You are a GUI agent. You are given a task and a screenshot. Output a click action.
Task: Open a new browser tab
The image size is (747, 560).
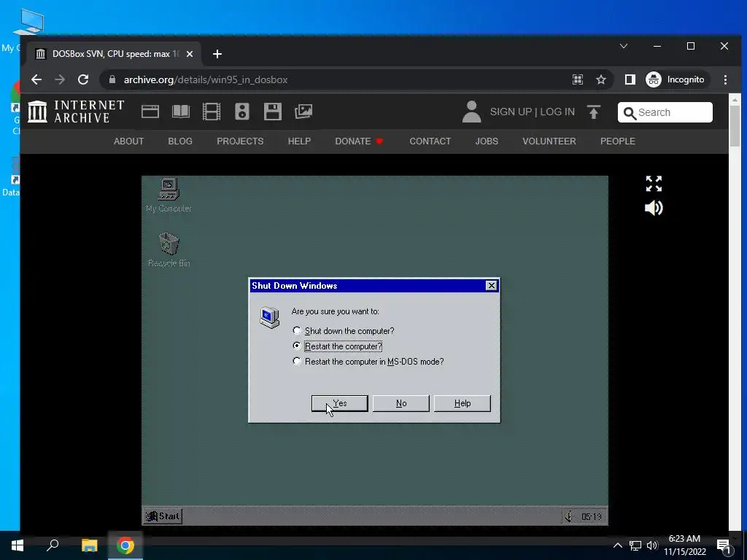pos(217,54)
